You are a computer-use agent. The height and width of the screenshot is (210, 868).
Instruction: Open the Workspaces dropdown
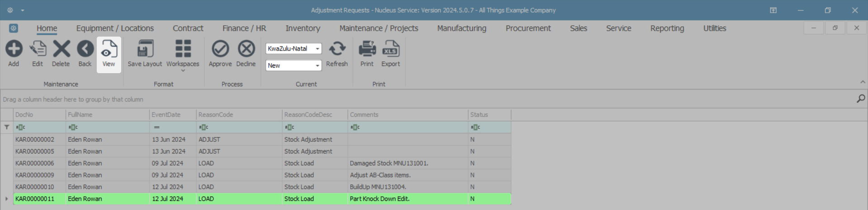tap(183, 53)
